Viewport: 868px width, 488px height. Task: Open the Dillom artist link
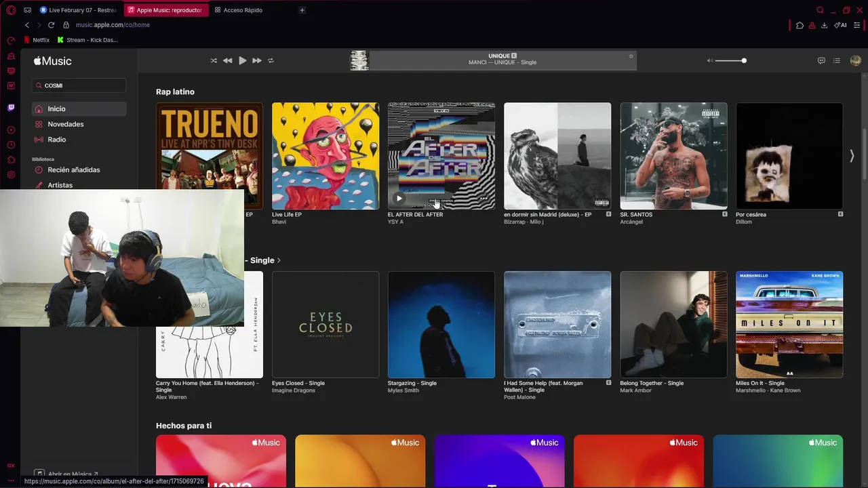click(744, 222)
